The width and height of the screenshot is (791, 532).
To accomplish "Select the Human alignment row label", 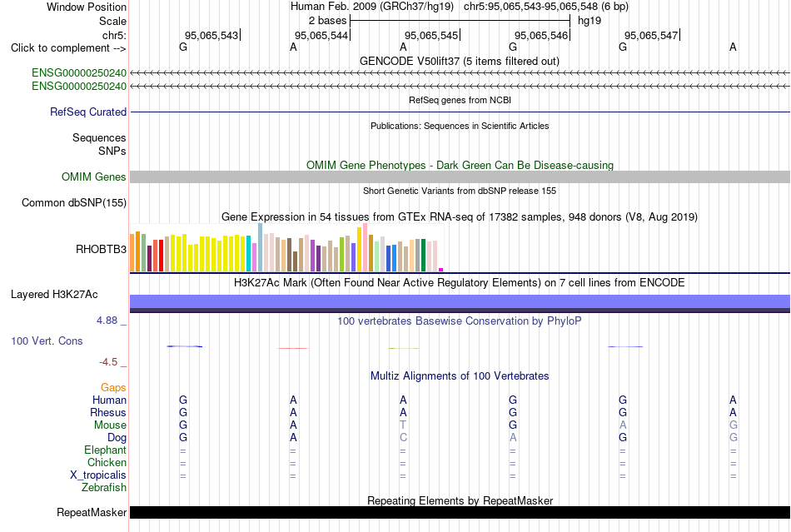I will [x=109, y=400].
